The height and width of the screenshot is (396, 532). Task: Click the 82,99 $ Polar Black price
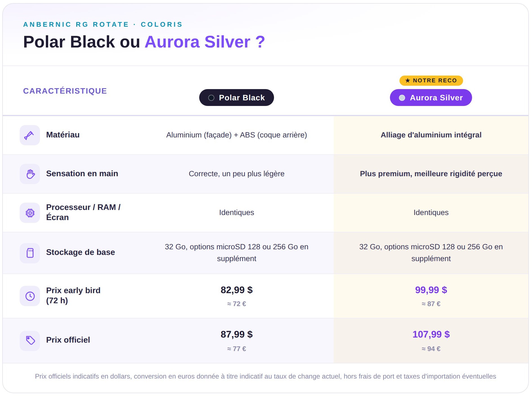tap(237, 290)
